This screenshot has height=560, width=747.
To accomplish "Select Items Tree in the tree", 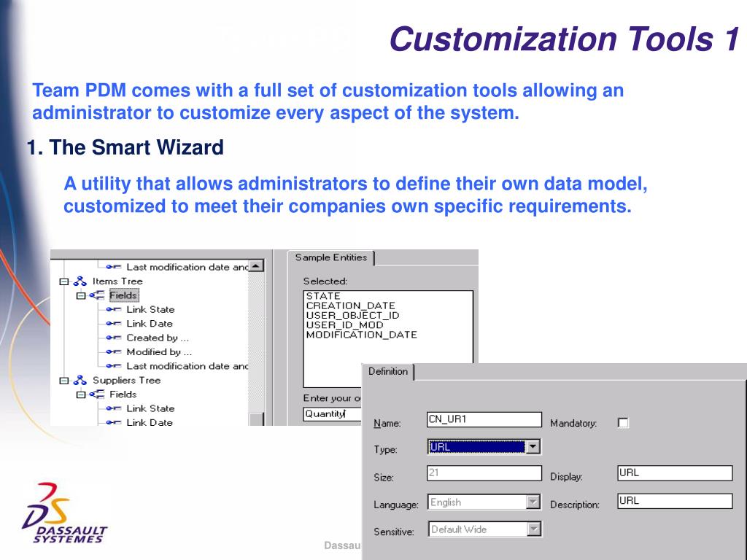I will click(117, 281).
